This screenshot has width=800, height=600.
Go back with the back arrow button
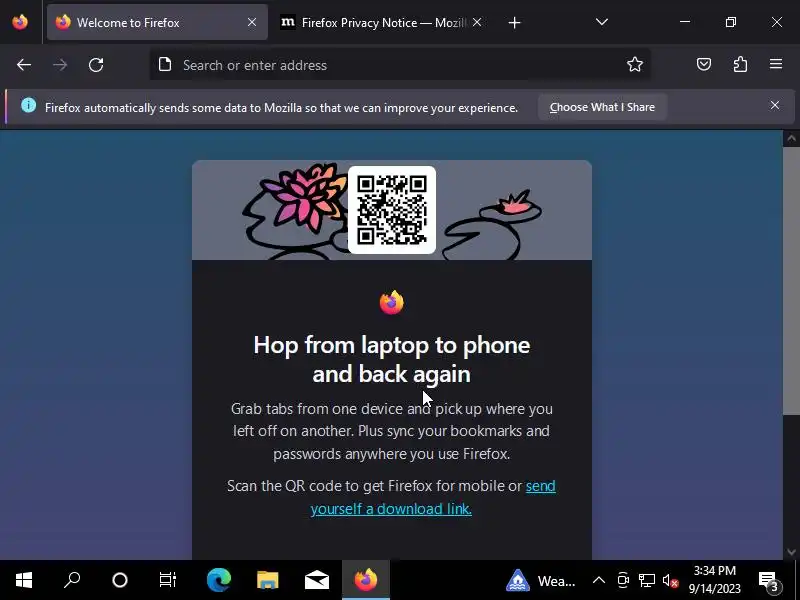(24, 65)
